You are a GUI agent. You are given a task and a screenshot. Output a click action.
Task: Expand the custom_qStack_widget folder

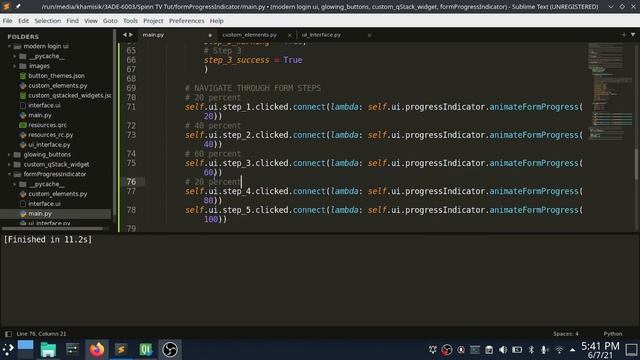tap(9, 164)
